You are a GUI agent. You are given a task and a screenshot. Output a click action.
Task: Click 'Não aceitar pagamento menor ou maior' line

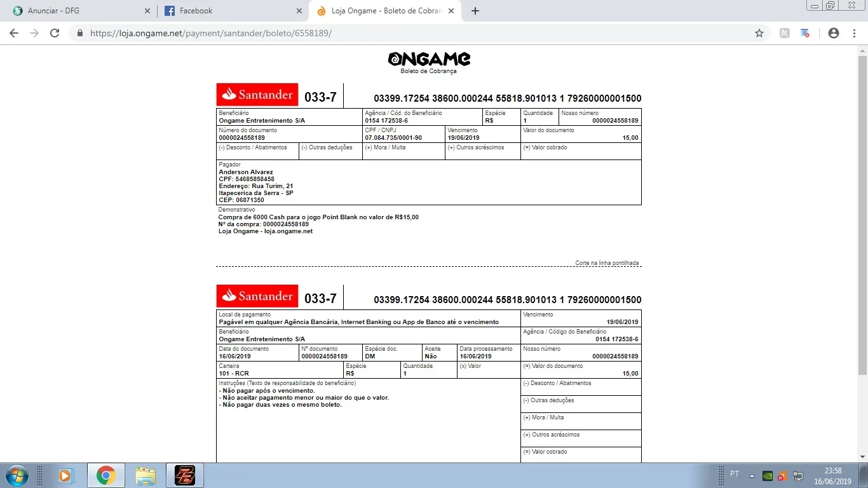click(304, 398)
